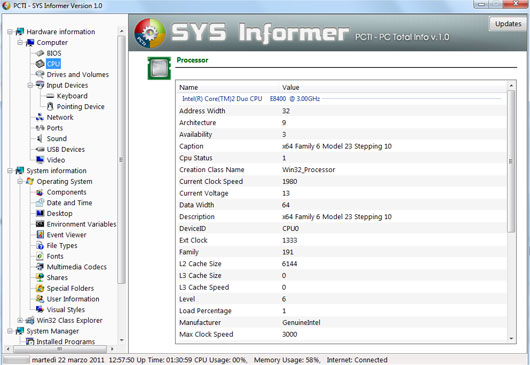Select the Intel Core 2 Duo E8400 row
The height and width of the screenshot is (365, 530).
[342, 99]
